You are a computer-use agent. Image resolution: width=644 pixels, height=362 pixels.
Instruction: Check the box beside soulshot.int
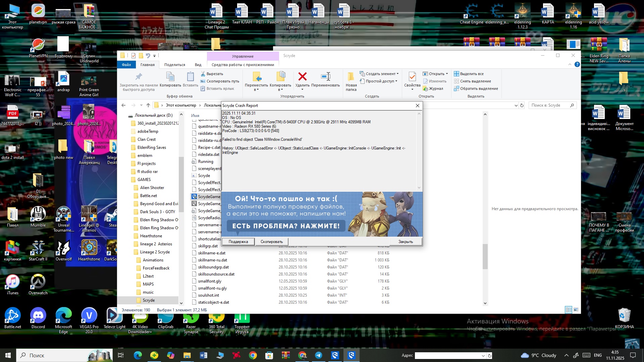tap(194, 295)
